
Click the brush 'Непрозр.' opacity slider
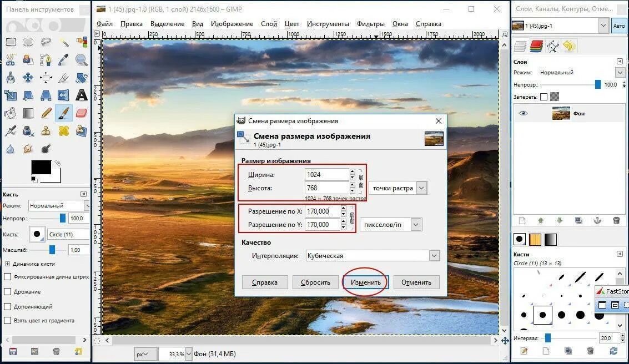coord(48,219)
